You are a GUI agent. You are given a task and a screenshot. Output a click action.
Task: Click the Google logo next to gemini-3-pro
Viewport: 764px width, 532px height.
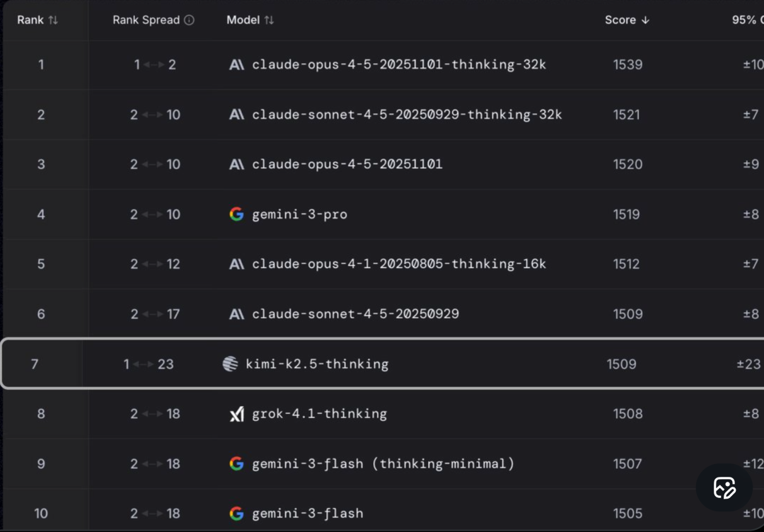click(236, 214)
